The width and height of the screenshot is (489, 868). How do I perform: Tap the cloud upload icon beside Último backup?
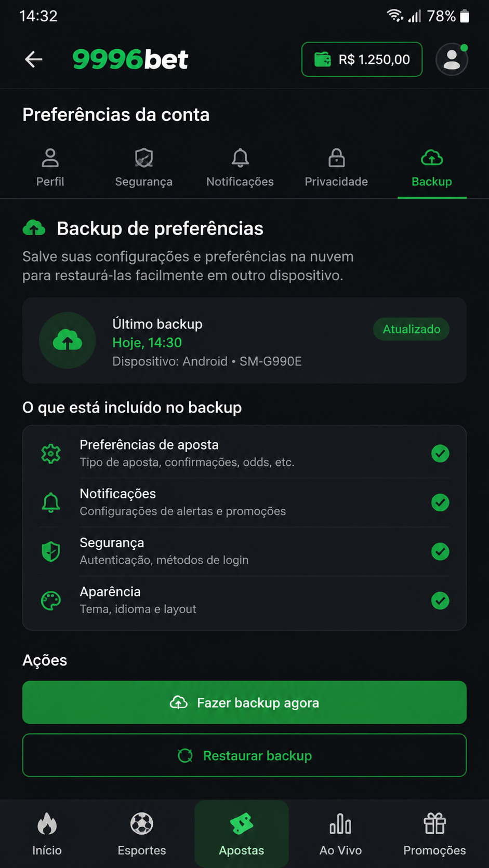pyautogui.click(x=68, y=341)
